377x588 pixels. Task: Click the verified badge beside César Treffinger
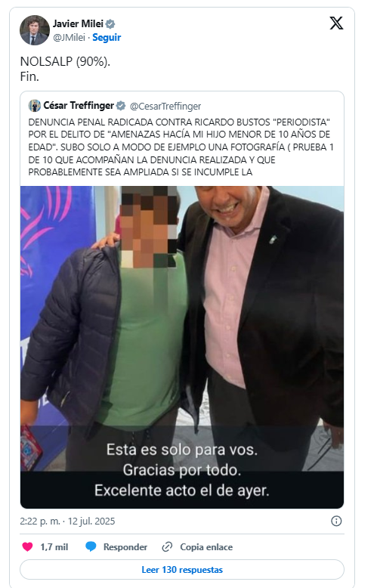(x=121, y=106)
